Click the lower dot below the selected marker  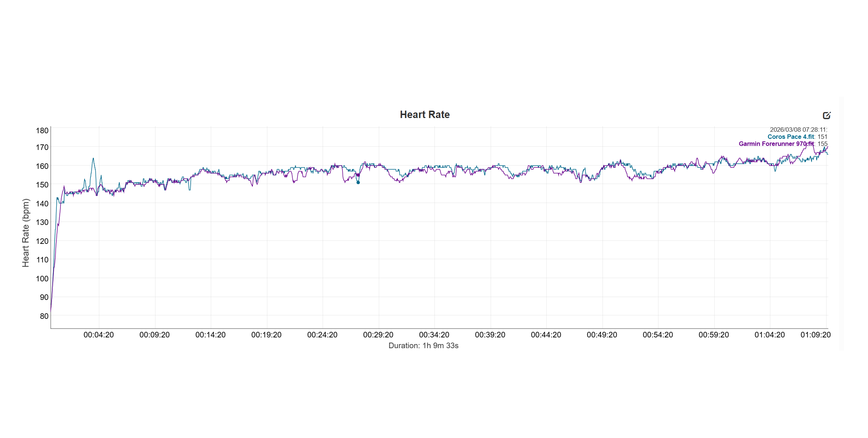tap(358, 183)
